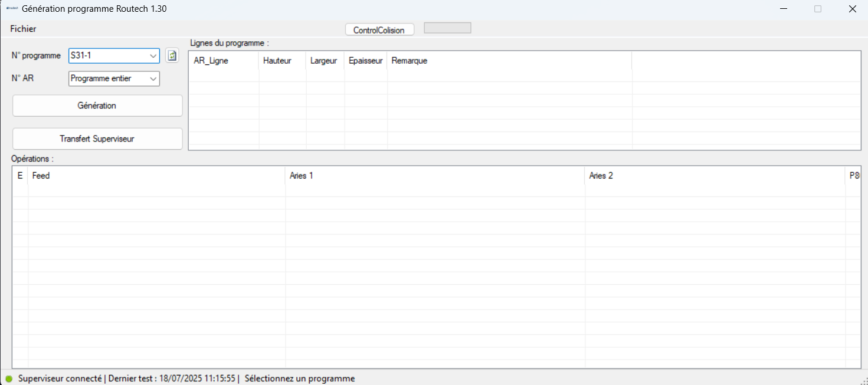Viewport: 868px width, 385px height.
Task: Click the Epaisseur column header
Action: point(365,61)
